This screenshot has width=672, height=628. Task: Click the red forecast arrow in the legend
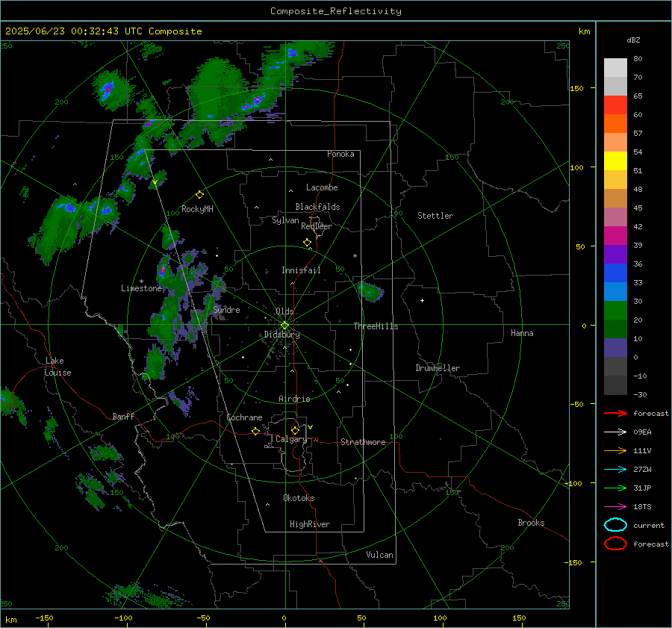tap(615, 413)
